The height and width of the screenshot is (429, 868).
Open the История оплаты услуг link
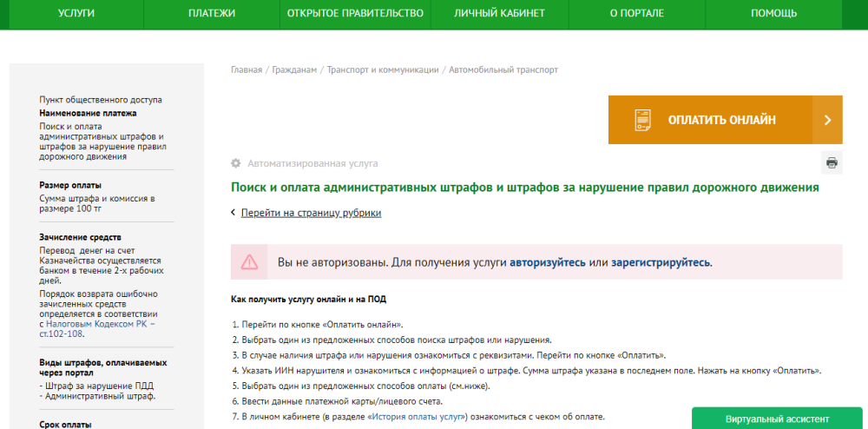tap(418, 418)
